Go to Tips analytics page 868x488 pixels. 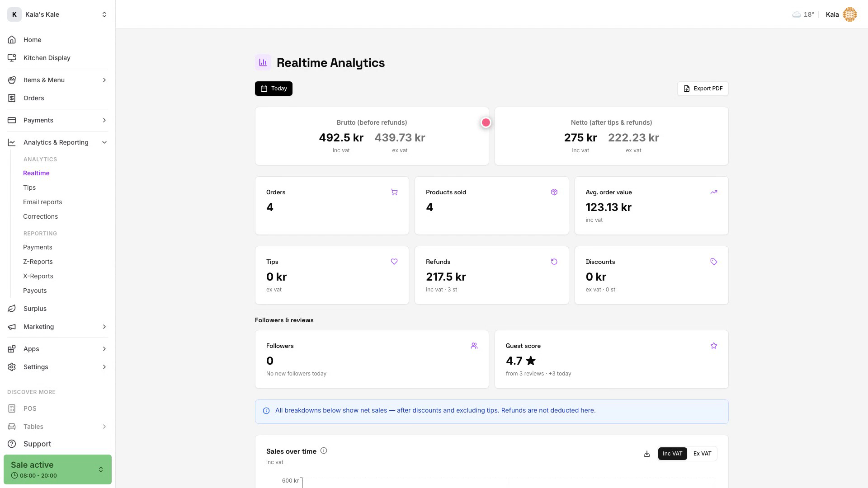click(x=29, y=188)
